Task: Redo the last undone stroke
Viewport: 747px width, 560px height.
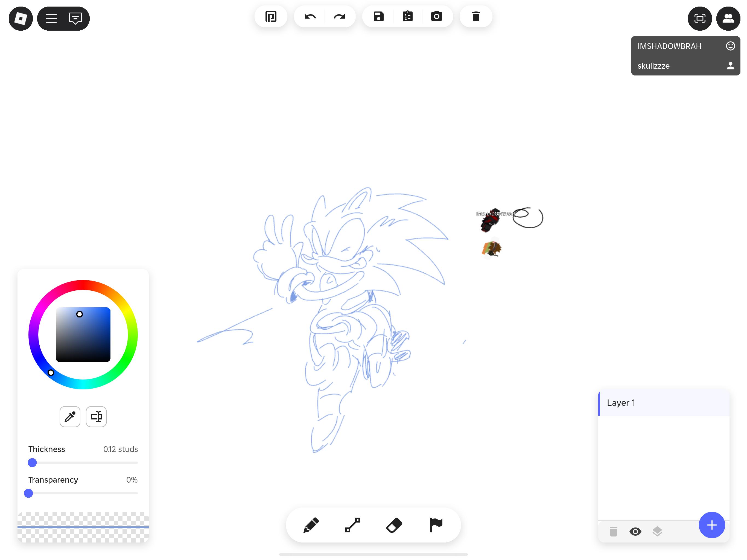Action: pyautogui.click(x=339, y=17)
